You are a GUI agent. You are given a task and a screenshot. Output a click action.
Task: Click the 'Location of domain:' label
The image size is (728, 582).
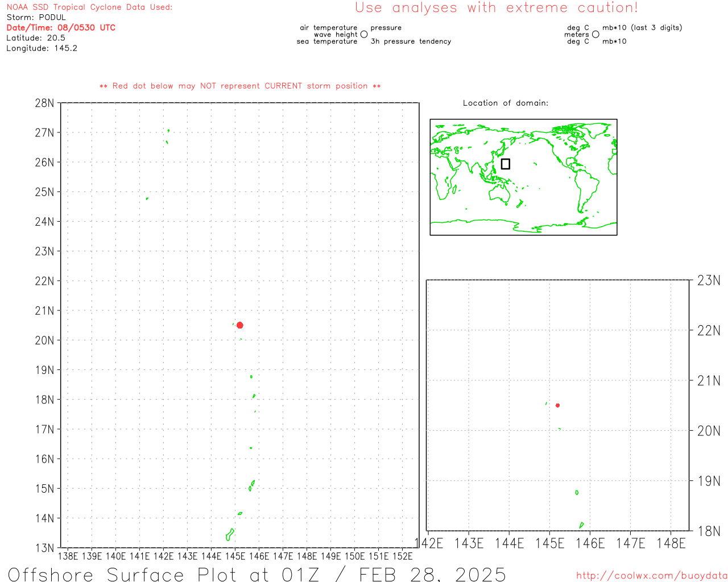[506, 103]
